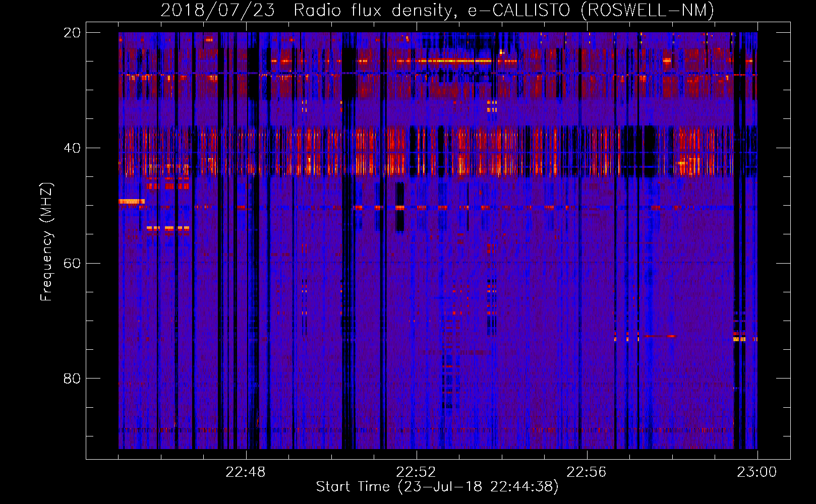Click the frequency tick label 20
816x504 pixels.
coord(72,33)
